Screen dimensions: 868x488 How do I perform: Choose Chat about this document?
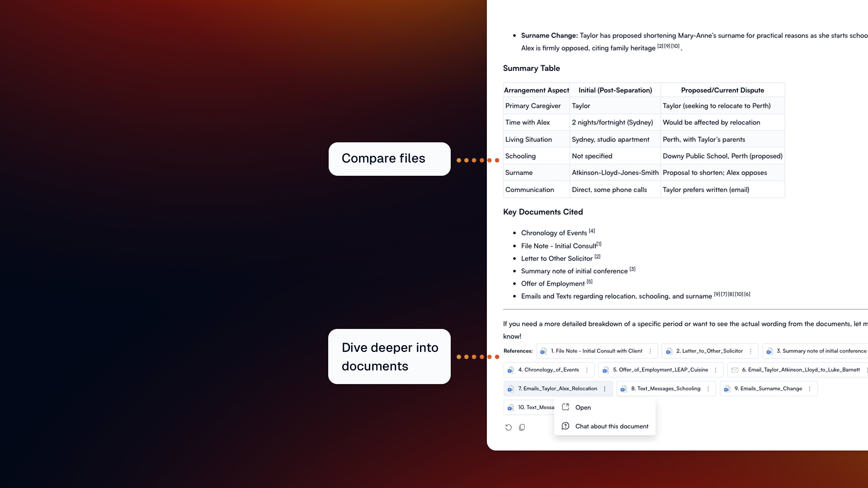click(611, 427)
